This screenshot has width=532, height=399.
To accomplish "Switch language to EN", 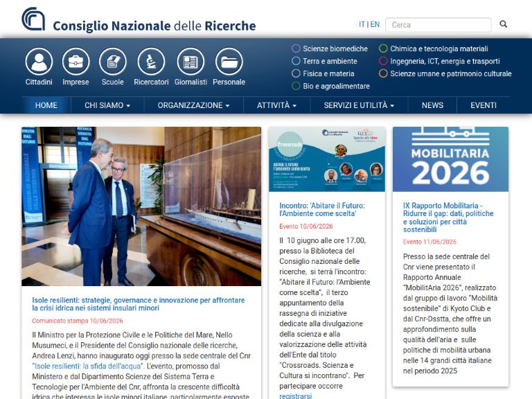I will tap(375, 24).
